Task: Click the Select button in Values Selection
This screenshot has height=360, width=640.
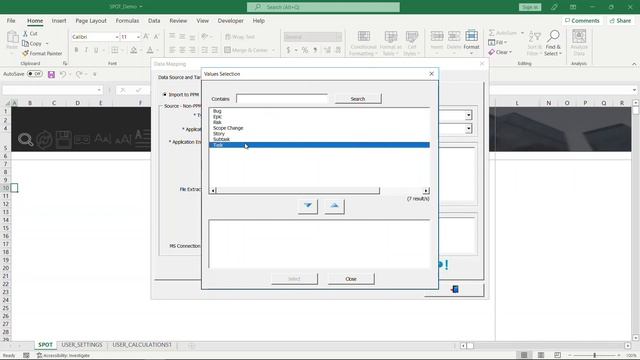Action: [x=294, y=279]
